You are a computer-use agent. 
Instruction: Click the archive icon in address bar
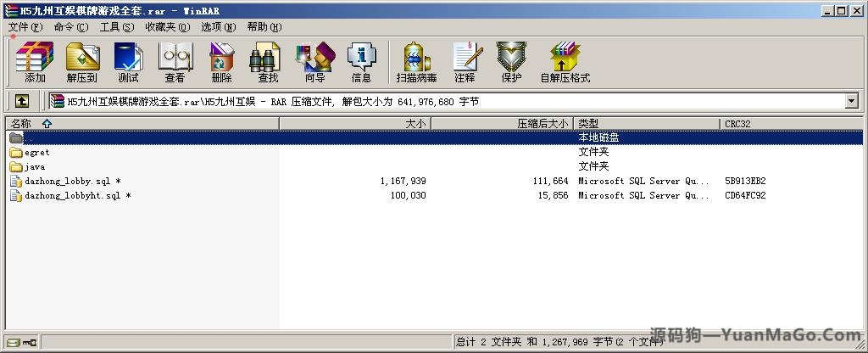[x=57, y=101]
